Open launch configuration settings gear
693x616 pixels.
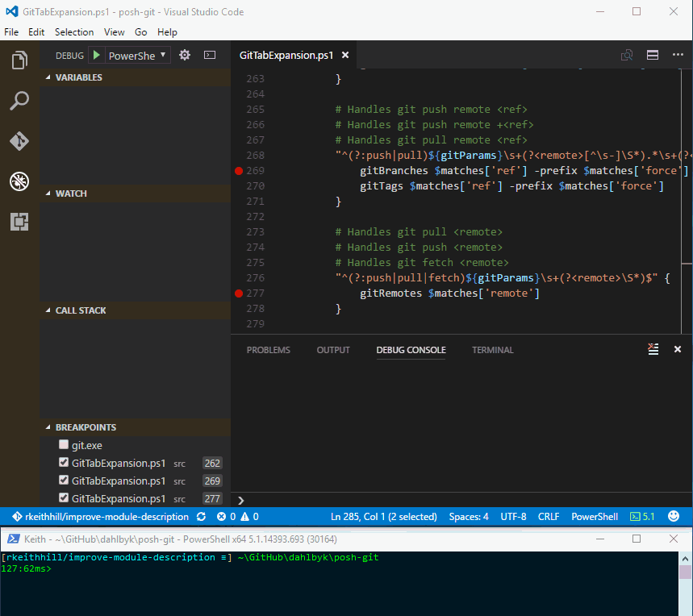pyautogui.click(x=184, y=55)
